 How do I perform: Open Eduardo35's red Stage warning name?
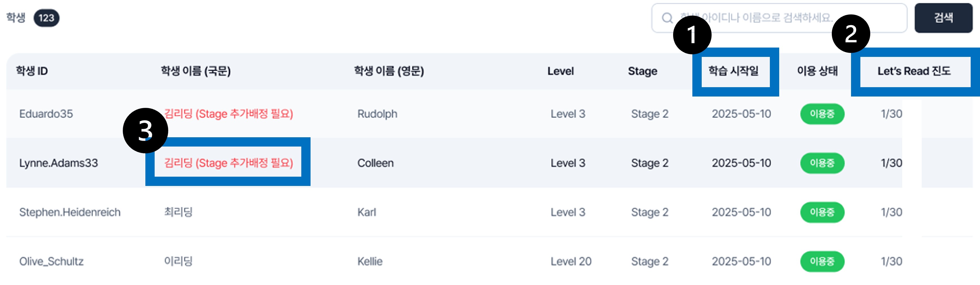pyautogui.click(x=228, y=114)
